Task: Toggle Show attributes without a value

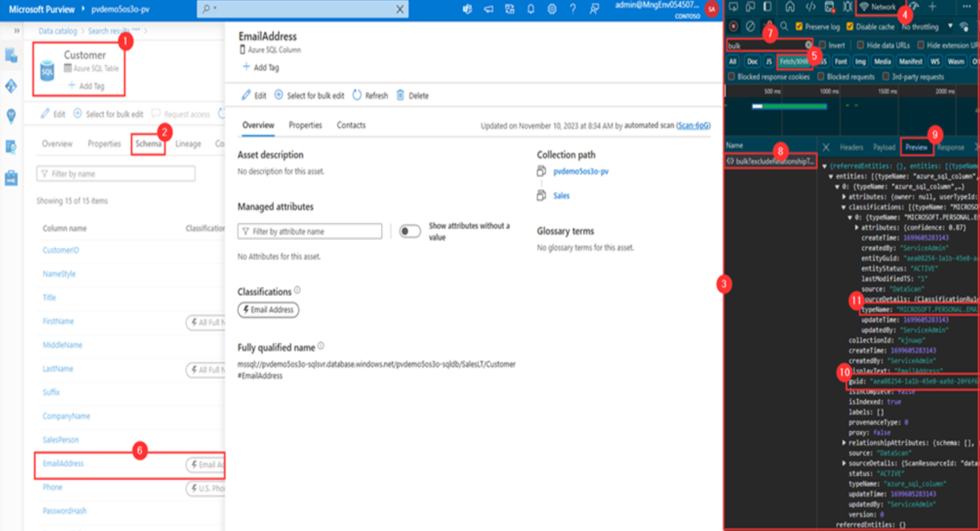Action: [x=410, y=231]
